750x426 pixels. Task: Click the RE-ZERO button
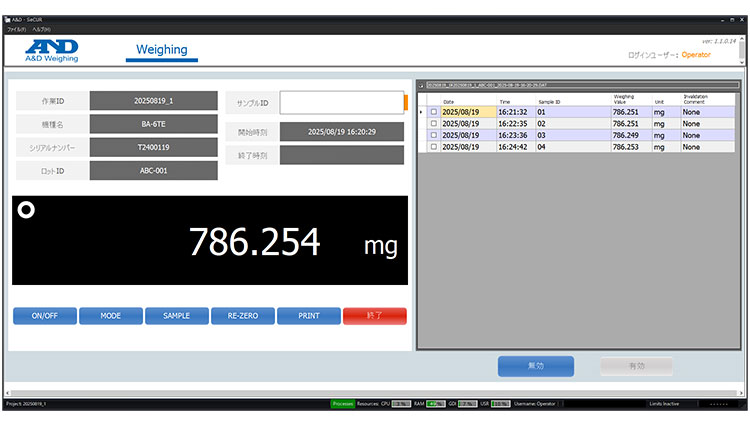pyautogui.click(x=243, y=316)
